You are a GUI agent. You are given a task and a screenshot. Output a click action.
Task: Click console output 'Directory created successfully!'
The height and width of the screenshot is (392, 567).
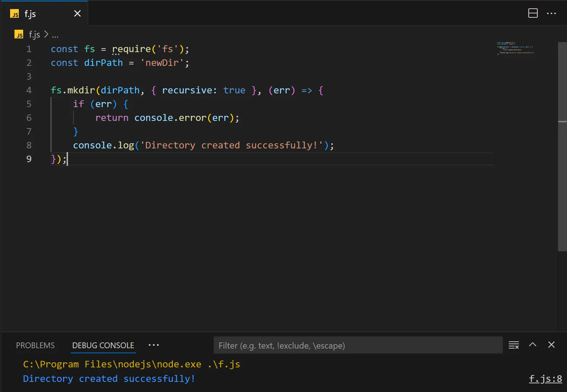point(109,379)
